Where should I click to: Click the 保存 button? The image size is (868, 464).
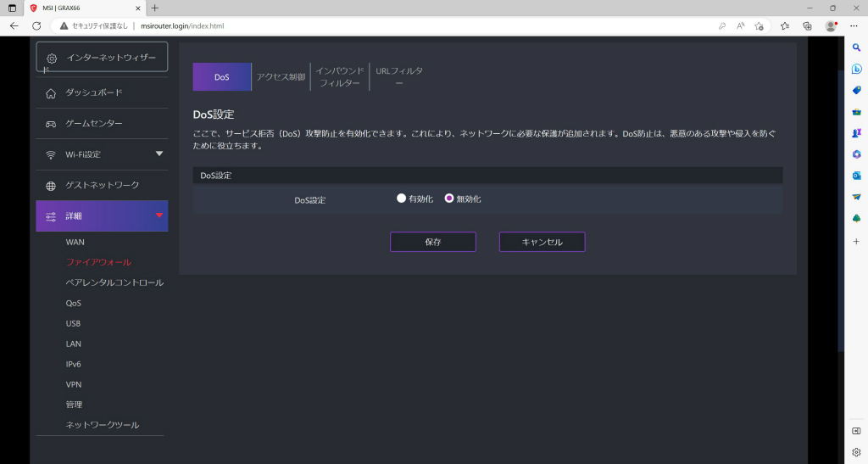pyautogui.click(x=433, y=242)
